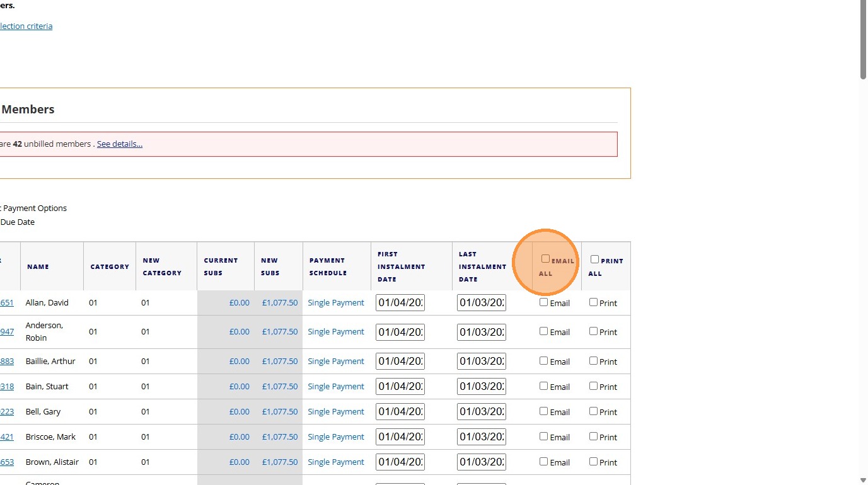
Task: View Single Payment schedule for Bell, Gary
Action: coord(336,411)
